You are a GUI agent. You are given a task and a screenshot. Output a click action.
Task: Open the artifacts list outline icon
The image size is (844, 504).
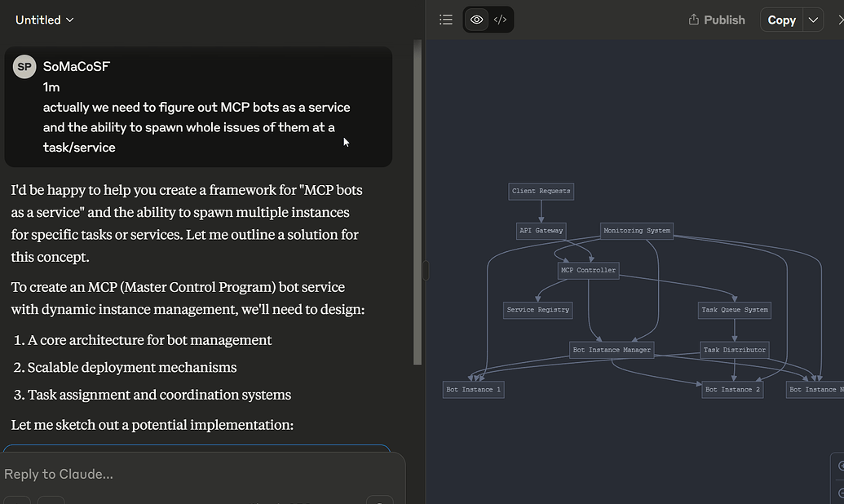pos(445,19)
